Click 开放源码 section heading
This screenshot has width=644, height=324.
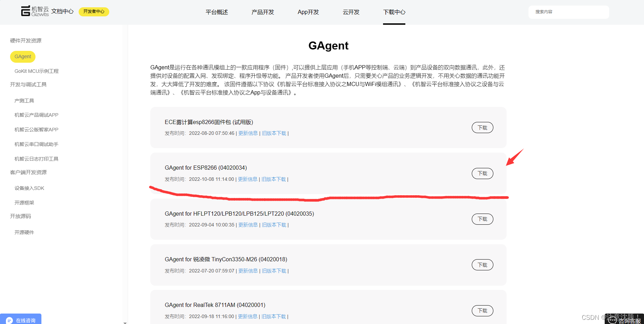pyautogui.click(x=21, y=216)
